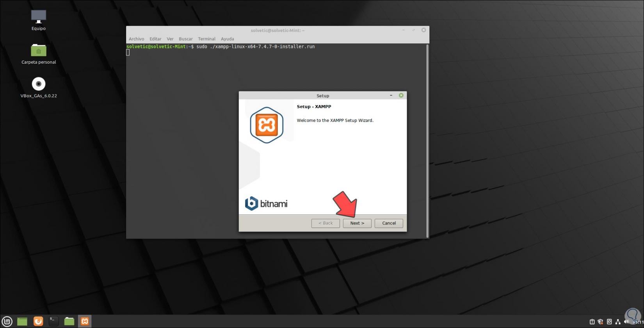
Task: Click the removable drives tray icon
Action: 609,322
